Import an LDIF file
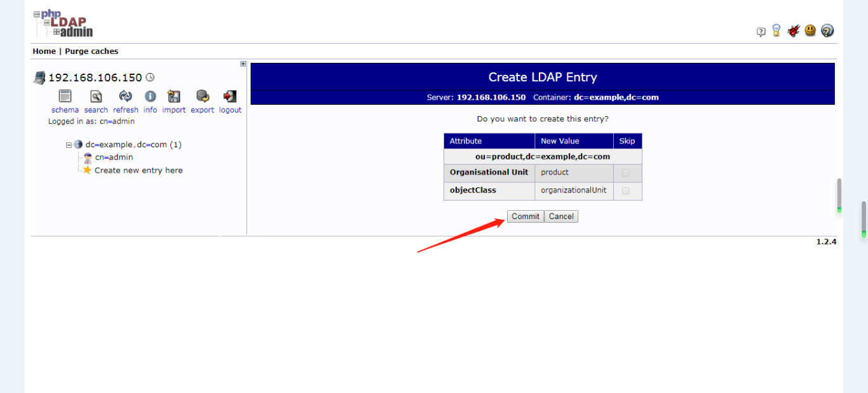Viewport: 868px width, 393px height. pyautogui.click(x=173, y=97)
